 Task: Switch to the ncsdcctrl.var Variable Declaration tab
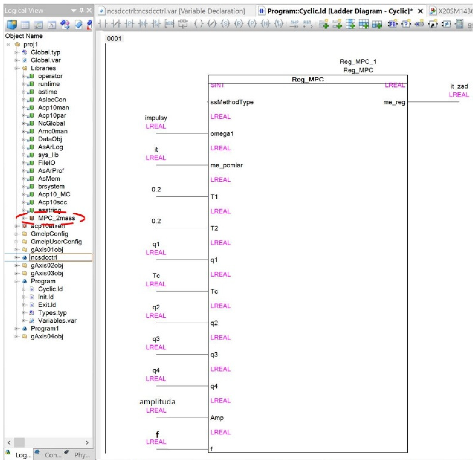coord(176,11)
